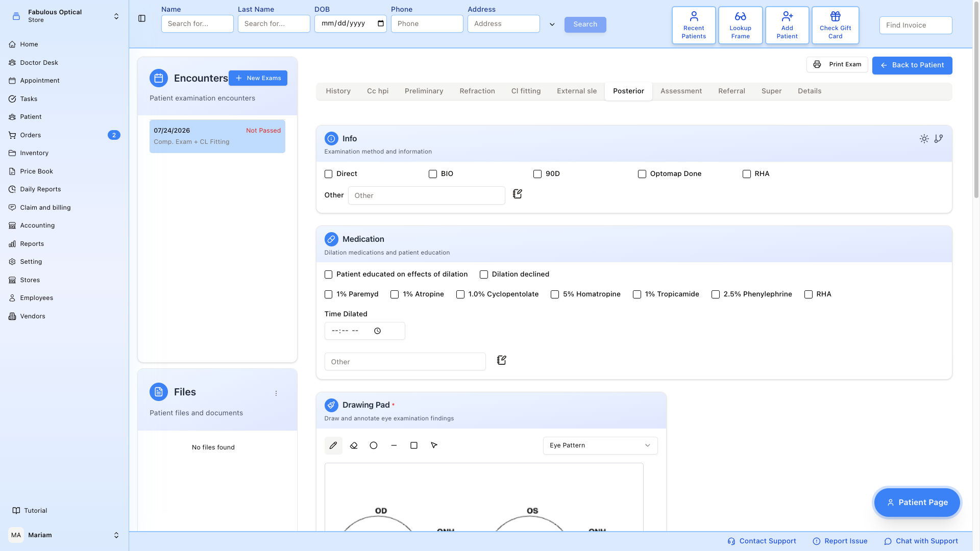This screenshot has width=980, height=551.
Task: Check 1% Tropicamide checkbox
Action: click(x=637, y=294)
